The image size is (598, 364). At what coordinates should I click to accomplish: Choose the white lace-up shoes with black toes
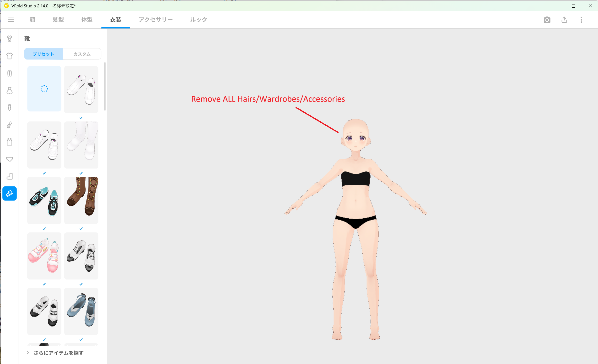81,256
